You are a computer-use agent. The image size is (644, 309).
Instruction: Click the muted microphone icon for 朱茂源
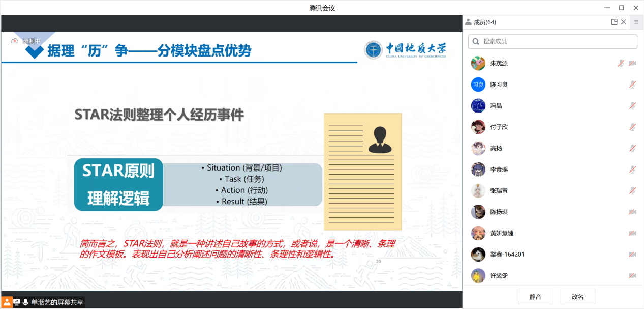point(621,63)
